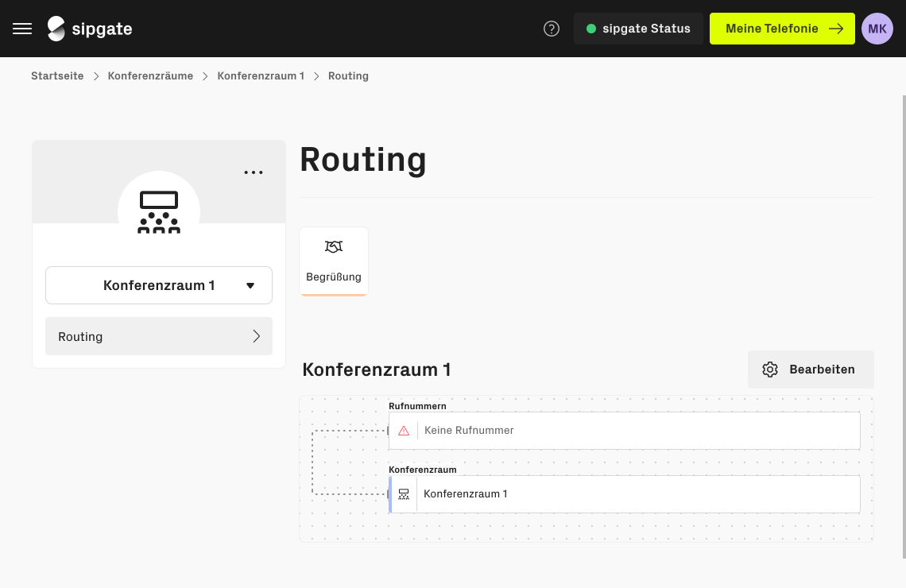This screenshot has height=588, width=906.
Task: Click the conference icon in routing row
Action: tap(404, 494)
